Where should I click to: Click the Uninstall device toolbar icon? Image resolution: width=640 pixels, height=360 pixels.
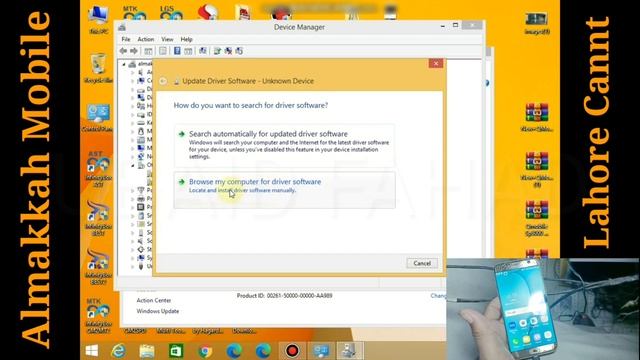228,51
